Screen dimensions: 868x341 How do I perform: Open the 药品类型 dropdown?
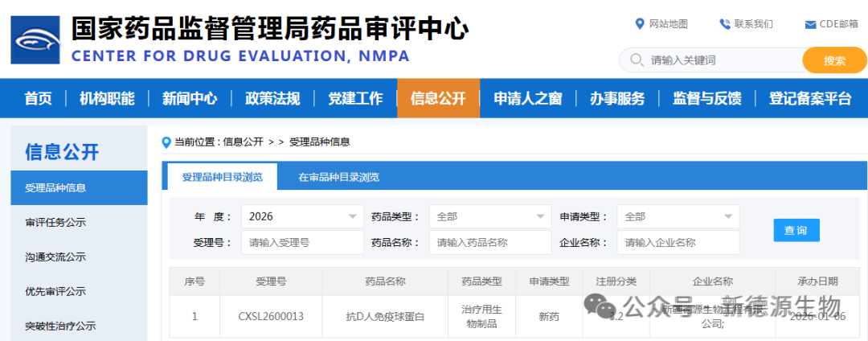coord(490,216)
